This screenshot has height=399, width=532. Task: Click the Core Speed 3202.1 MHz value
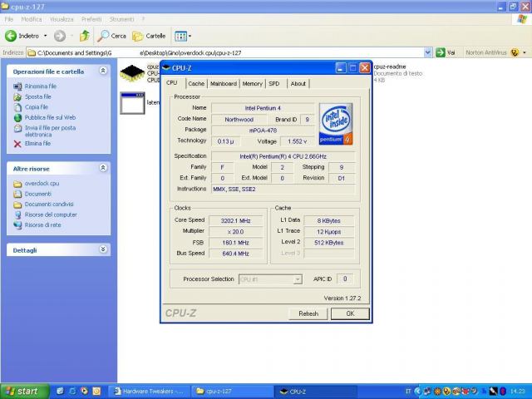coord(235,221)
